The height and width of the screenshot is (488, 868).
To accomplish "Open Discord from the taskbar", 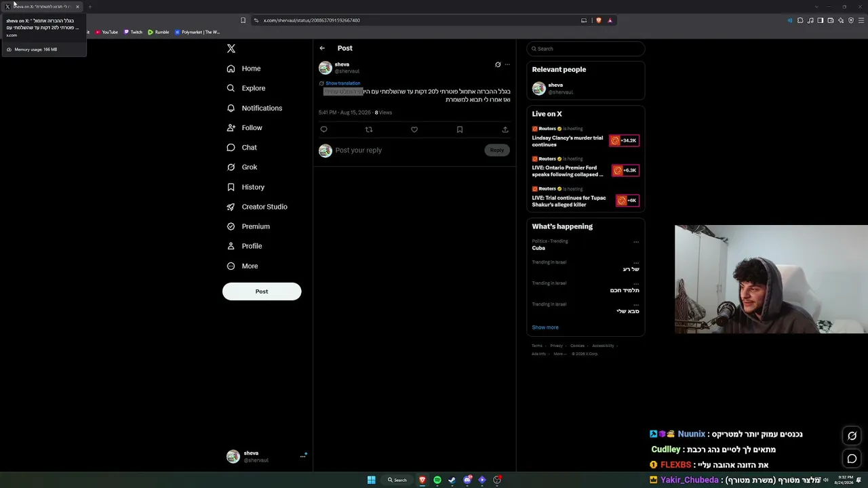I will coord(467,480).
